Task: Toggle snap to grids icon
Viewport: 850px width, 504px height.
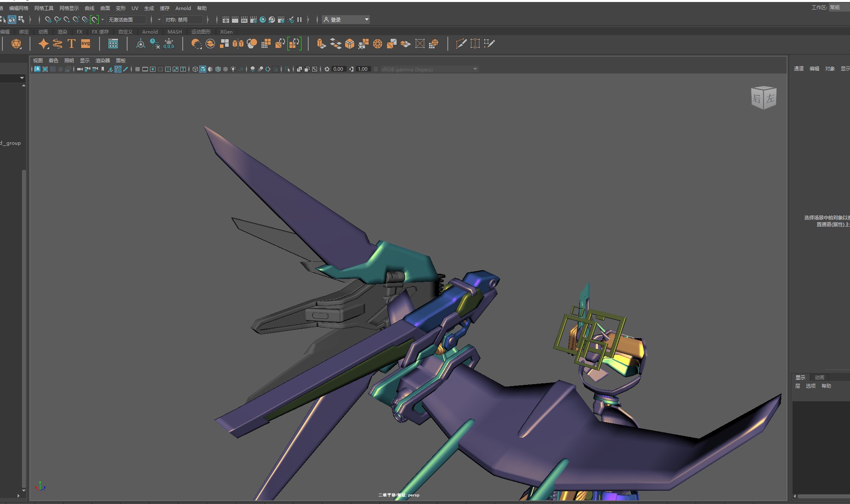Action: (x=48, y=20)
